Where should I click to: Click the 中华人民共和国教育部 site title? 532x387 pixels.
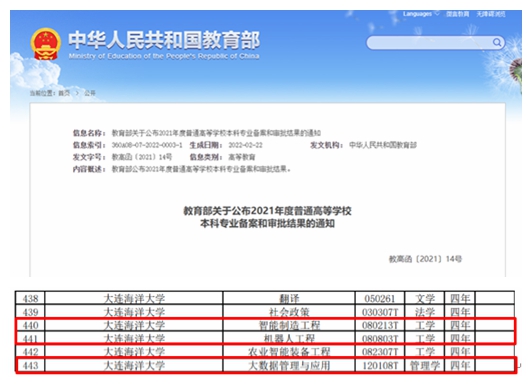coord(164,40)
